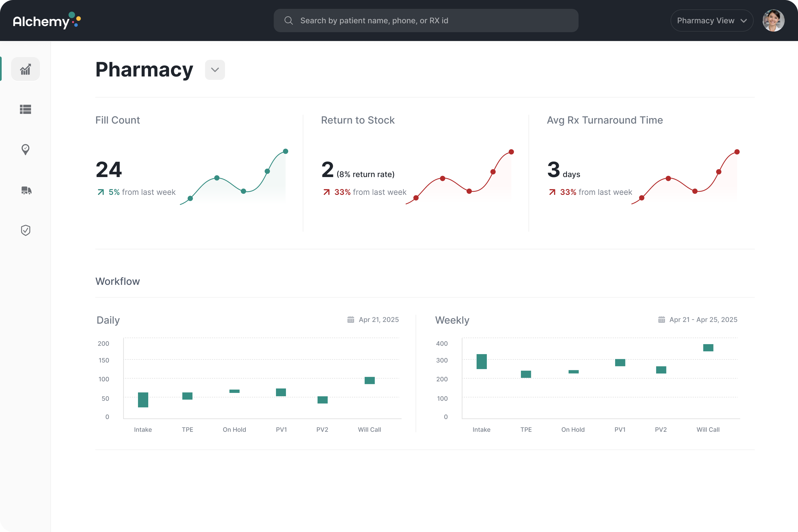This screenshot has width=798, height=532.
Task: Click the location pin sidebar icon
Action: (x=25, y=149)
